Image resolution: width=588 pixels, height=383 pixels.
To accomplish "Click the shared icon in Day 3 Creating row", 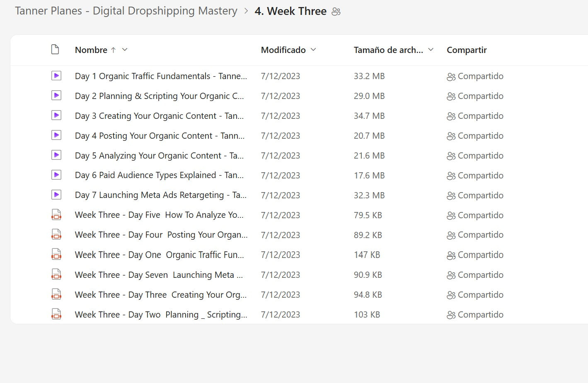I will click(x=451, y=116).
